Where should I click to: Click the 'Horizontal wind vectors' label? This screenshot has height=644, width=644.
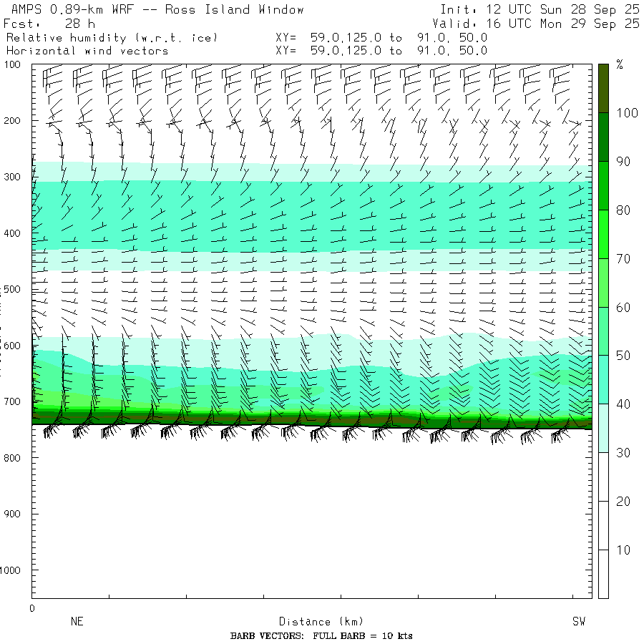(x=87, y=51)
